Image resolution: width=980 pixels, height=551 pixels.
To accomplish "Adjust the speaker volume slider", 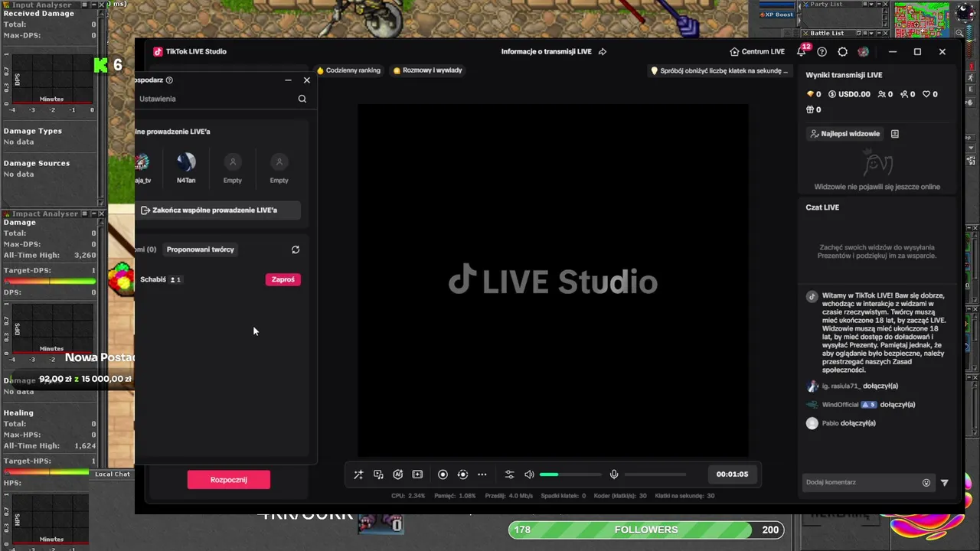I will pyautogui.click(x=570, y=474).
